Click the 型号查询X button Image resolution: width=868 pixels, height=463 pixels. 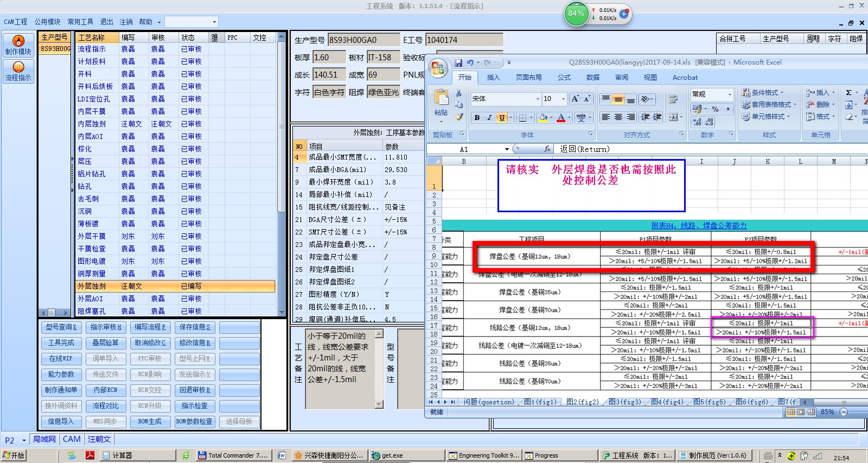click(x=61, y=327)
